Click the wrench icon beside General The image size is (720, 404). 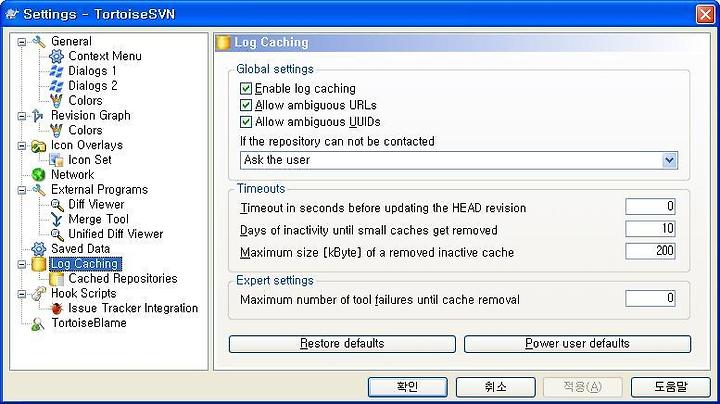39,41
